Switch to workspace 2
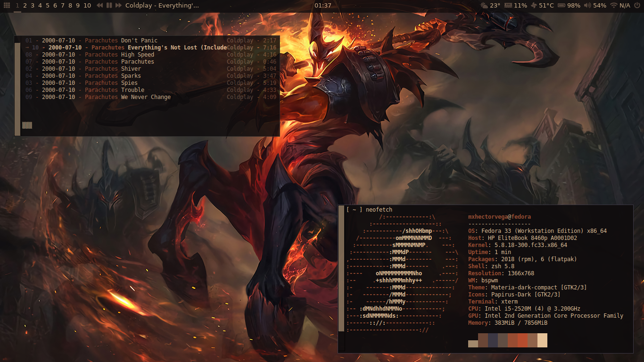Screen dimensions: 644x362 [x=25, y=6]
